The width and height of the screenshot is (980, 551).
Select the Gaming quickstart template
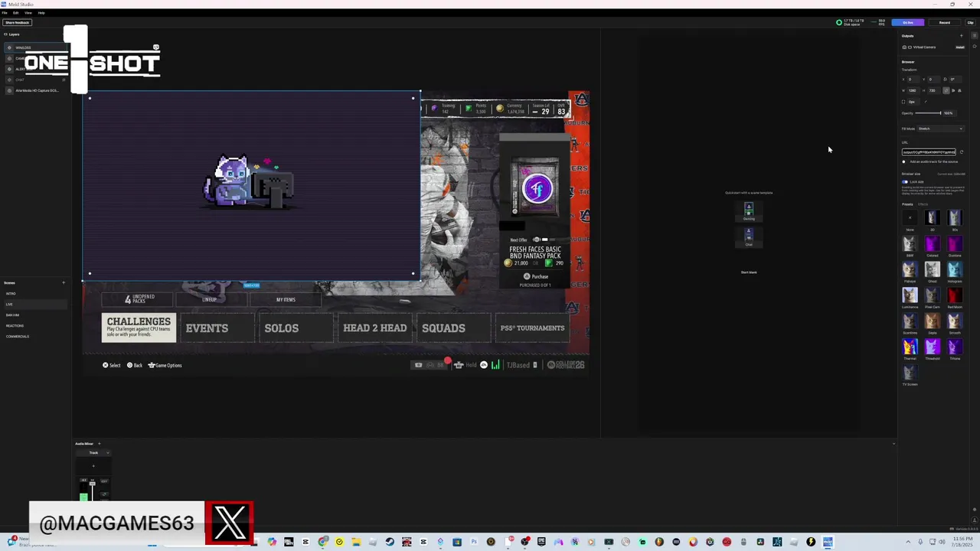(x=749, y=211)
